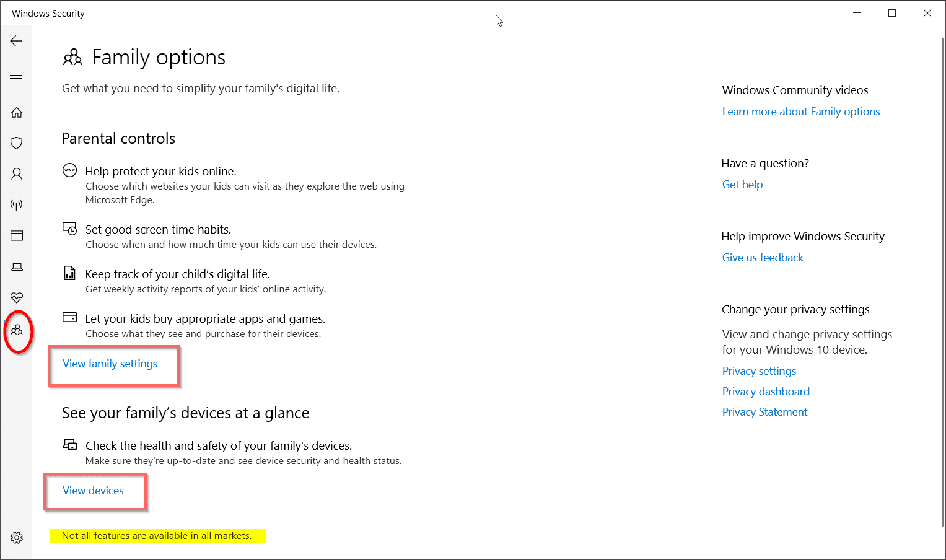The image size is (946, 560).
Task: Open Privacy dashboard link
Action: click(x=766, y=392)
